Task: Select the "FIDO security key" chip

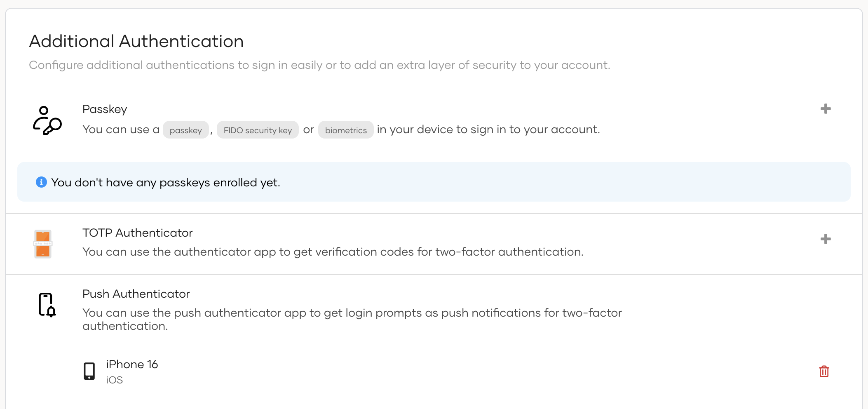Action: [x=258, y=129]
